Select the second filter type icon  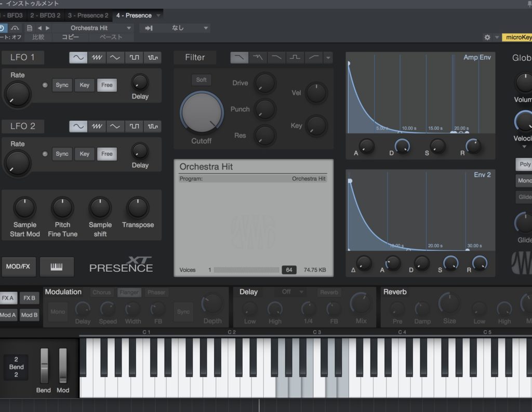(x=258, y=58)
